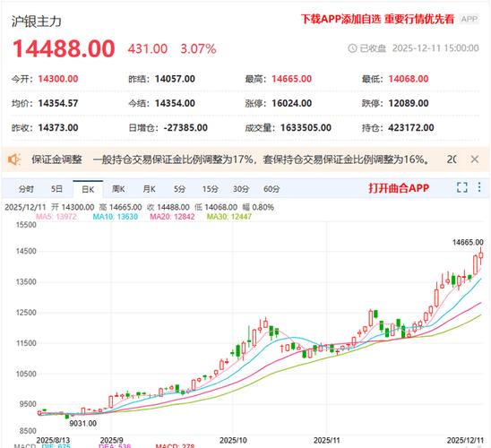
Task: Select the 周K tab
Action: pyautogui.click(x=118, y=189)
